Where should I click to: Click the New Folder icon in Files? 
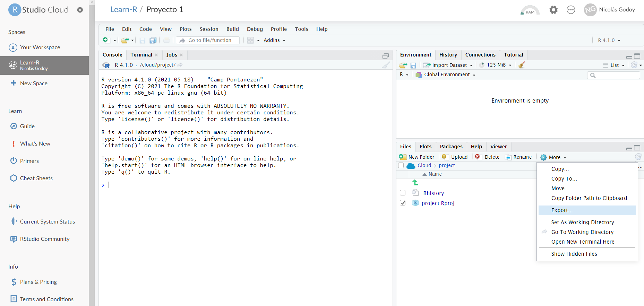[403, 157]
